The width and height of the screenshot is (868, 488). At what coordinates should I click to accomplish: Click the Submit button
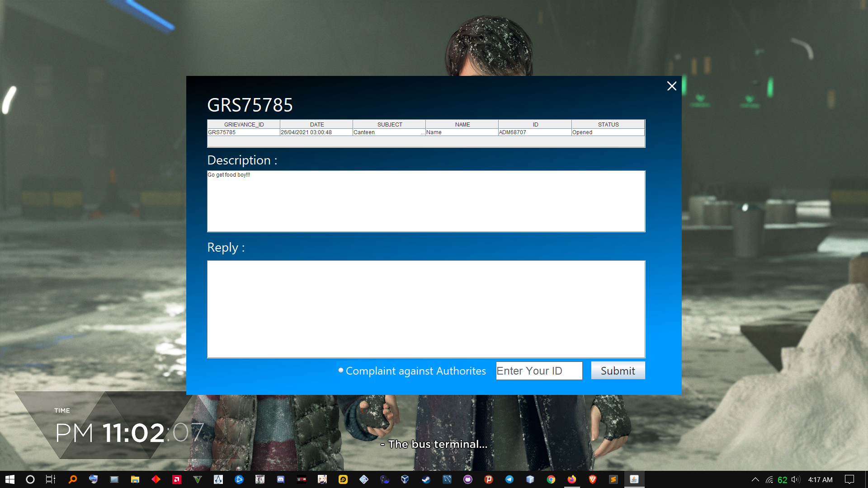(618, 371)
